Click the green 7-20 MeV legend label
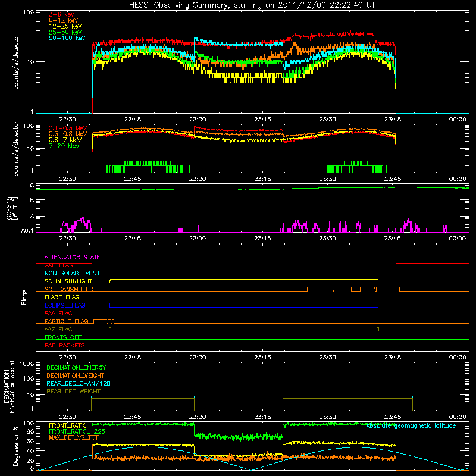This screenshot has height=476, width=476. point(64,146)
